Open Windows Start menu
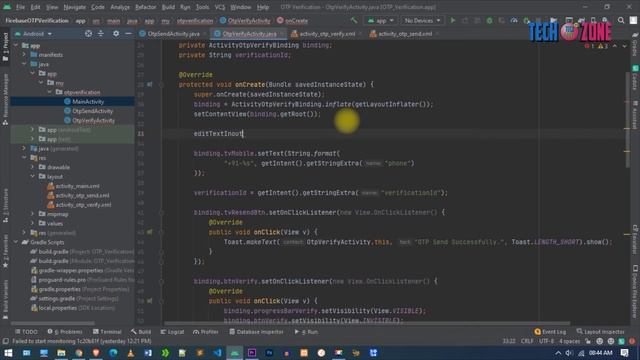Screen dimensions: 640x360 [8, 353]
